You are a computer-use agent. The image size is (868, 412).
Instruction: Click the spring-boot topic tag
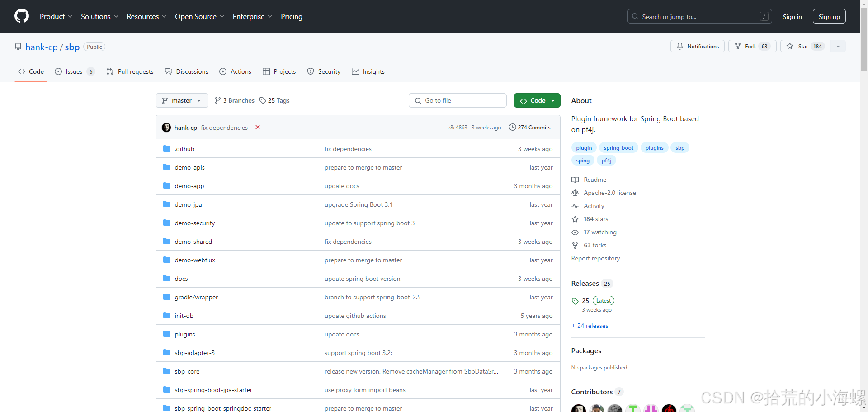(618, 148)
